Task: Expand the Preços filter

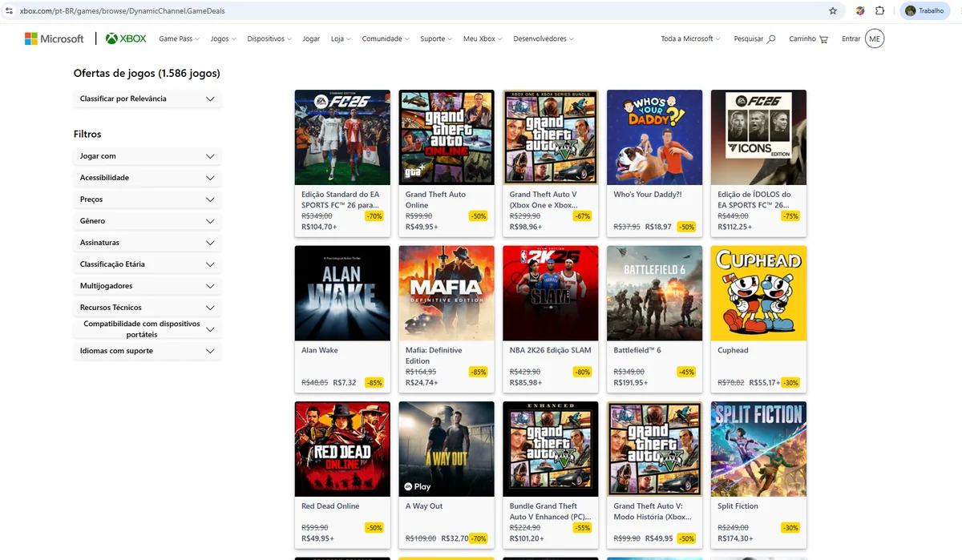Action: coord(148,199)
